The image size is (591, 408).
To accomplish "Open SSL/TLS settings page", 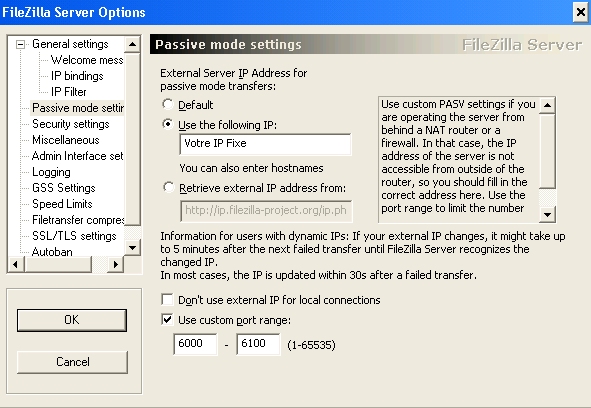I will (74, 236).
